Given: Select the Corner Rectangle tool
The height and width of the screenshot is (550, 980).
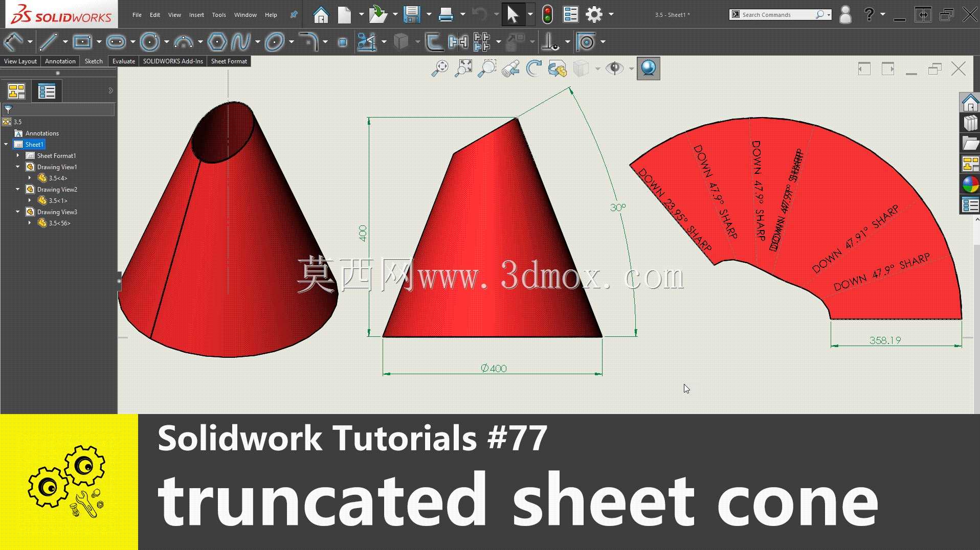Looking at the screenshot, I should [x=82, y=42].
